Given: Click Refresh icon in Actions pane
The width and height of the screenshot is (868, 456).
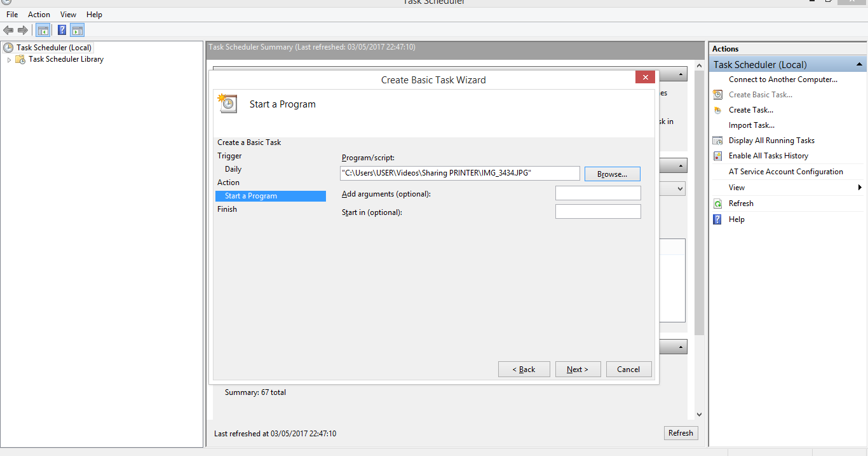Looking at the screenshot, I should click(717, 204).
